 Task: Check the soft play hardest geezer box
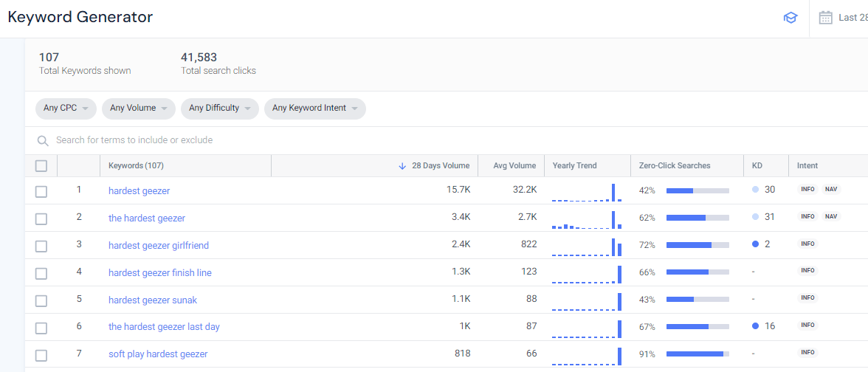coord(41,355)
